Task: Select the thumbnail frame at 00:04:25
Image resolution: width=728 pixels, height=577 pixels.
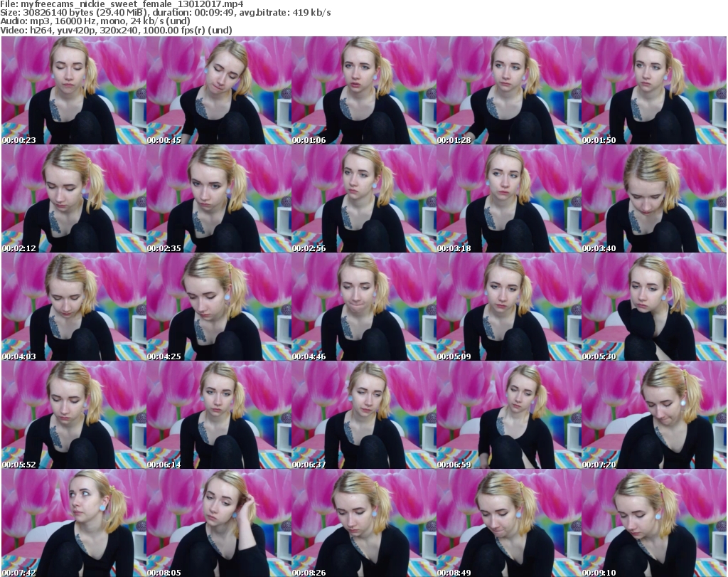Action: pyautogui.click(x=219, y=307)
